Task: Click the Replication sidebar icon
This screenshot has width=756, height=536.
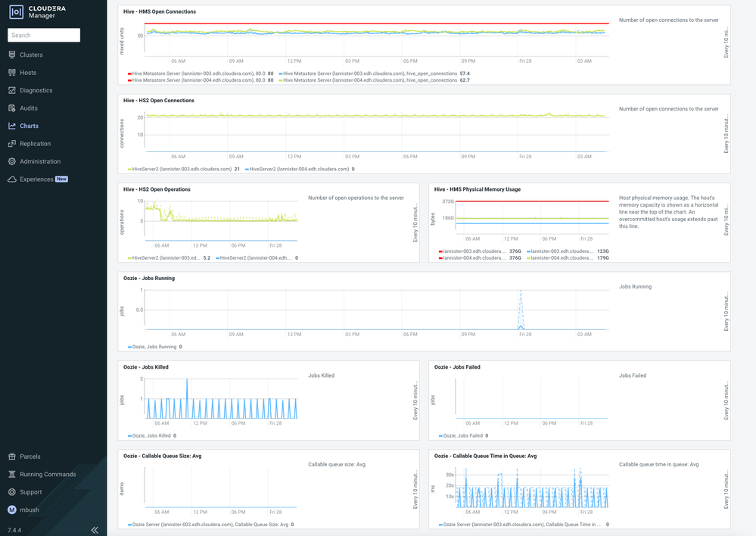Action: pyautogui.click(x=12, y=144)
